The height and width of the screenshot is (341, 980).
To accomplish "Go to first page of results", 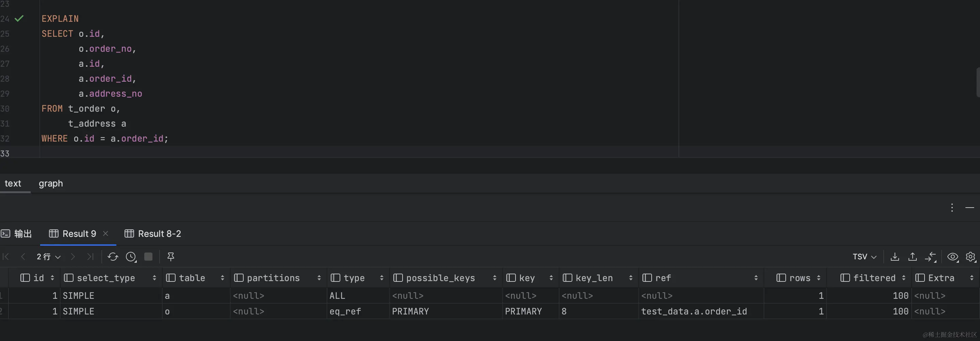I will [x=6, y=257].
